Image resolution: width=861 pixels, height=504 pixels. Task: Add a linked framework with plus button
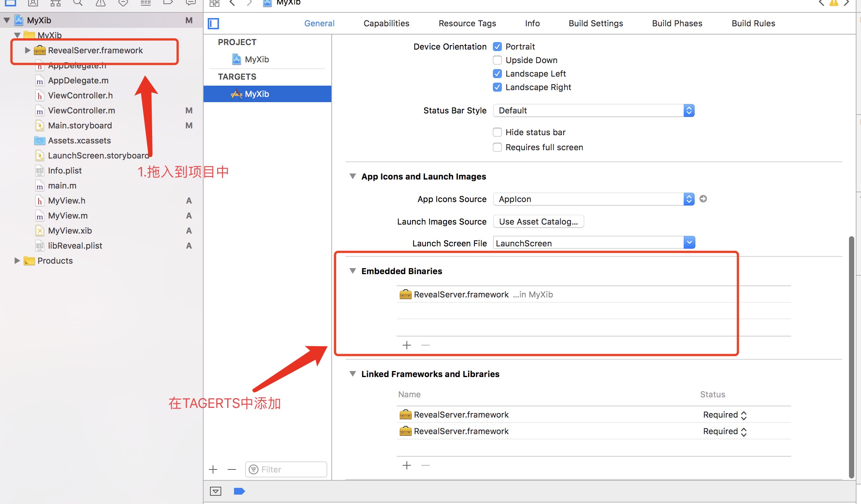tap(407, 465)
